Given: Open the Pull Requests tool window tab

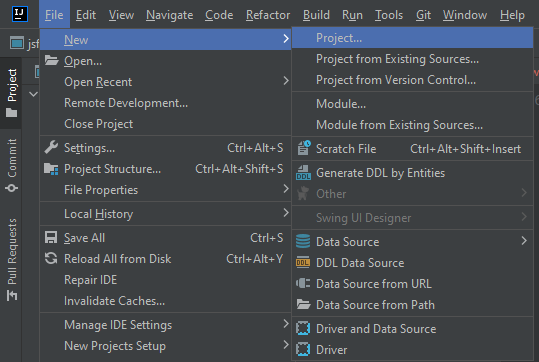Looking at the screenshot, I should 11,260.
